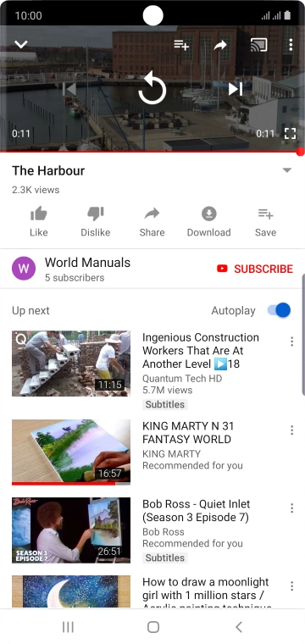
Task: Enter fullscreen mode
Action: (290, 134)
